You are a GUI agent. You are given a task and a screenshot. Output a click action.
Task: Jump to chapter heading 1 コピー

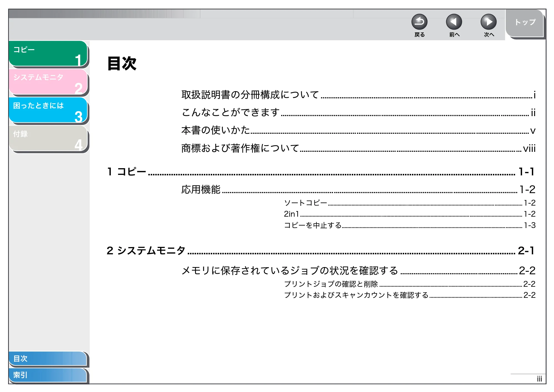pyautogui.click(x=320, y=172)
